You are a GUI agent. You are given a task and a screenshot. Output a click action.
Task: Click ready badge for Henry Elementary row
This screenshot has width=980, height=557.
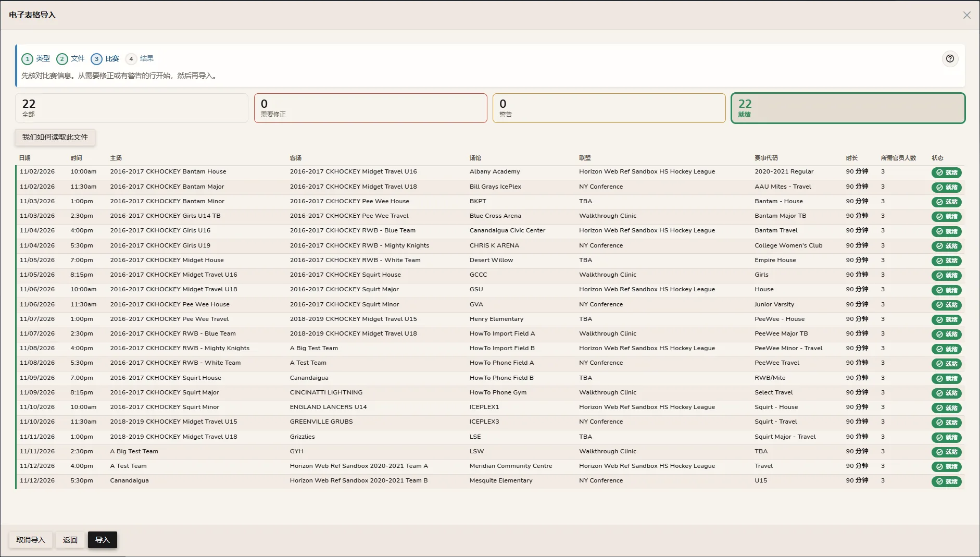point(946,319)
